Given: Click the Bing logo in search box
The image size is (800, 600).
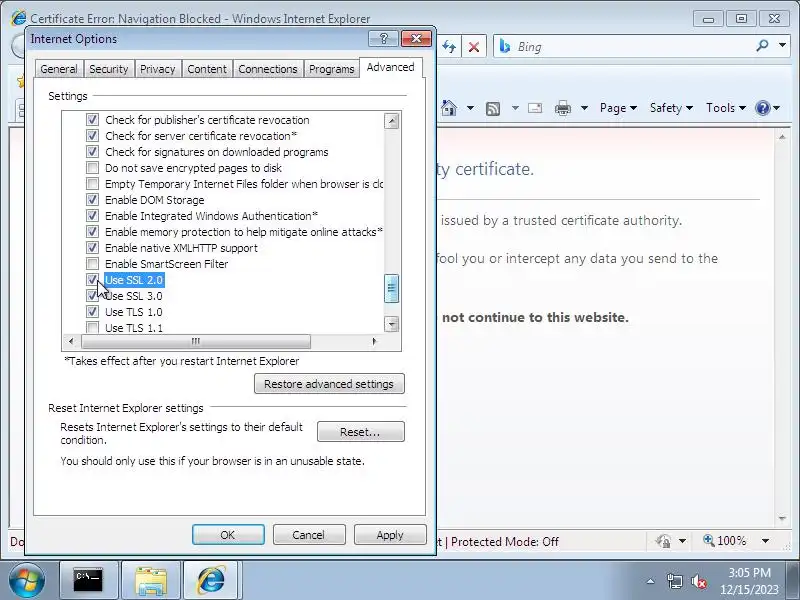Looking at the screenshot, I should pyautogui.click(x=505, y=46).
